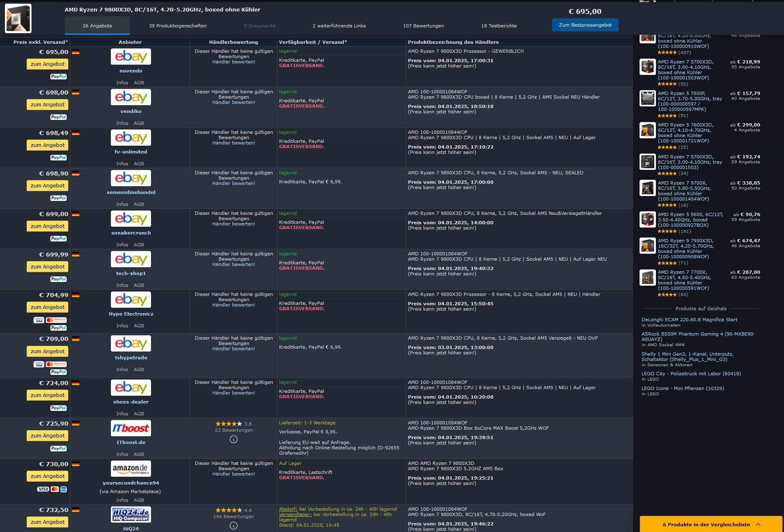Open the DeLonghi ECAM 220.60.B Magnifica Start link
Screen dimensions: 784x532
pos(689,320)
